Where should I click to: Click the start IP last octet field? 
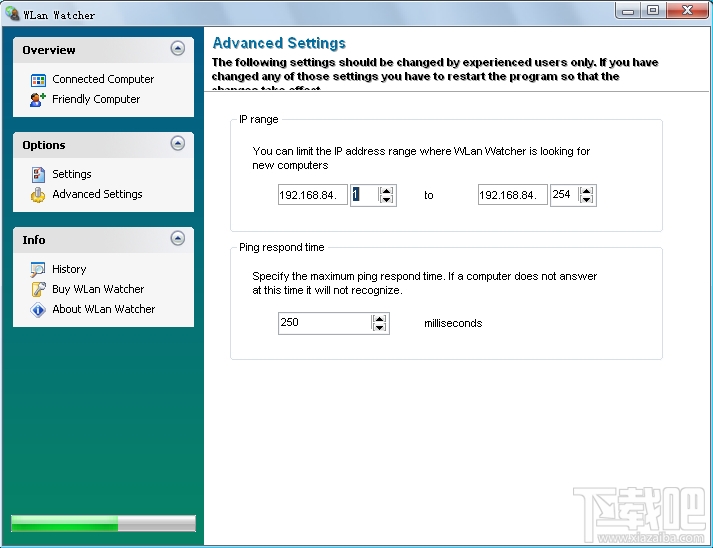365,195
